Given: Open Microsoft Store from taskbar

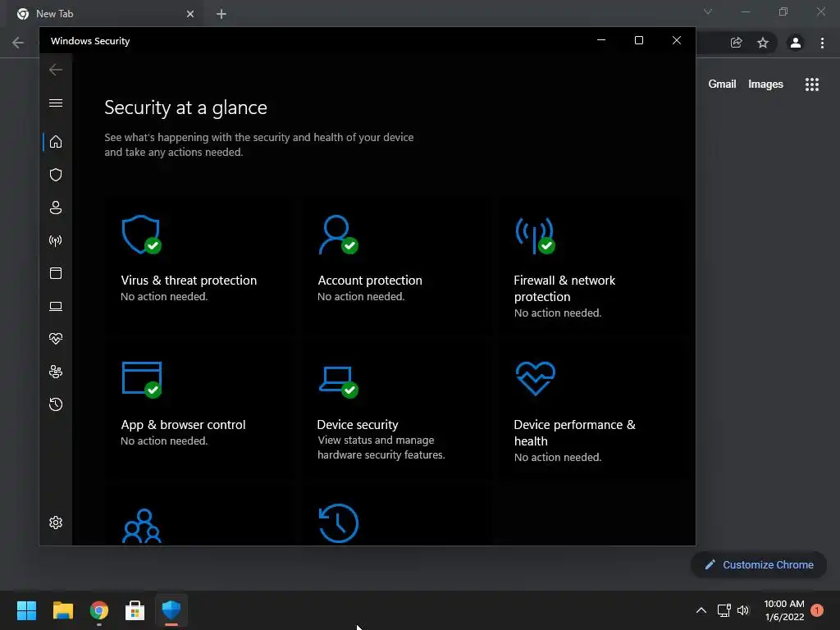Looking at the screenshot, I should 135,610.
